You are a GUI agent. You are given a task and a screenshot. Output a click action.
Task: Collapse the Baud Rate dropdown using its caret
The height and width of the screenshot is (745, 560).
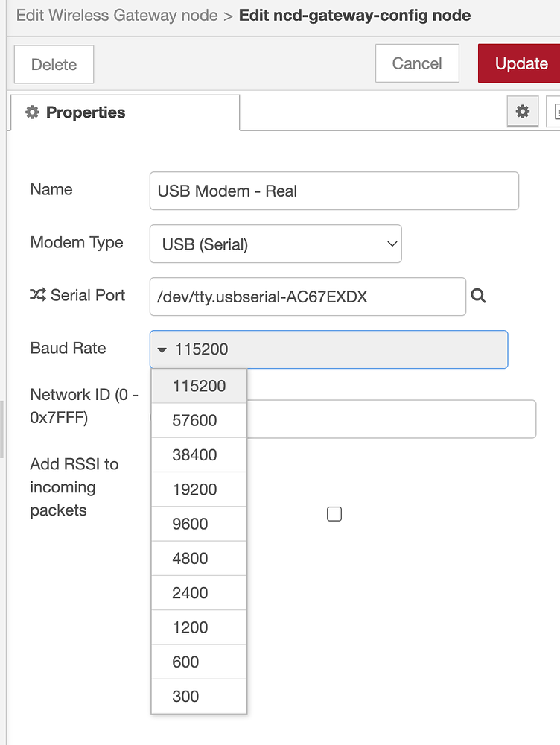(x=164, y=349)
